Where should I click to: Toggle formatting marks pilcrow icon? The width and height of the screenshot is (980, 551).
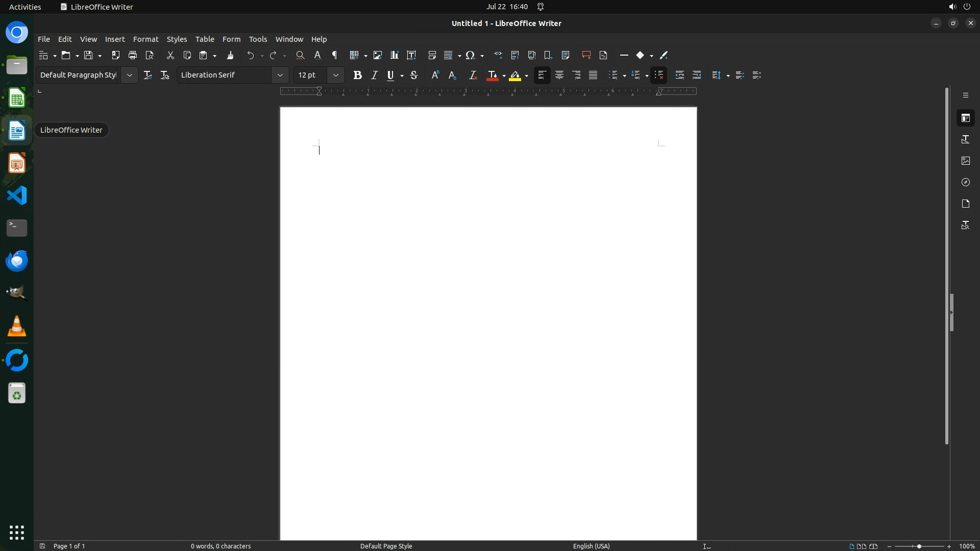pos(335,55)
